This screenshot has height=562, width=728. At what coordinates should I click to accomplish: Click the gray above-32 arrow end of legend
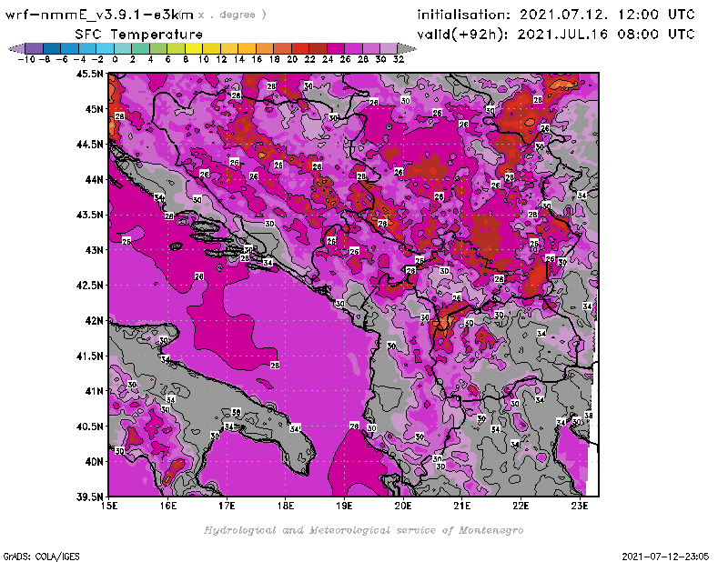406,49
